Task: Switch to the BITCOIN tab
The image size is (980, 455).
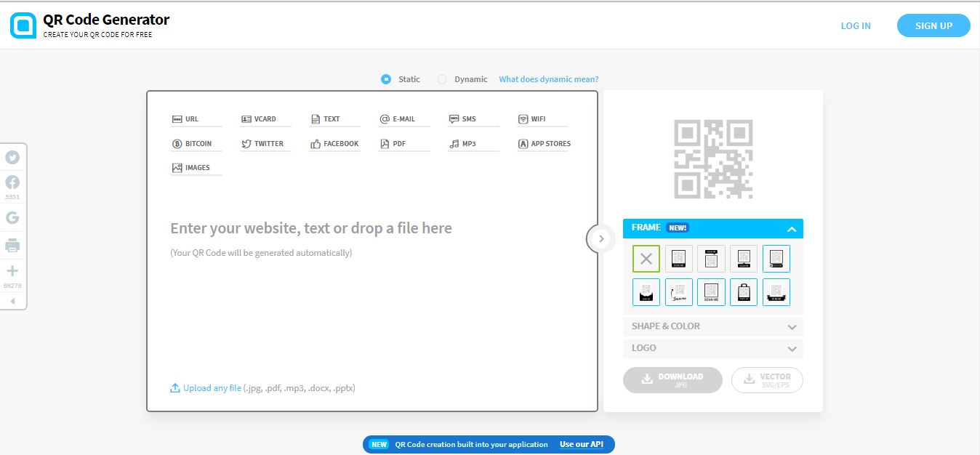Action: 196,144
